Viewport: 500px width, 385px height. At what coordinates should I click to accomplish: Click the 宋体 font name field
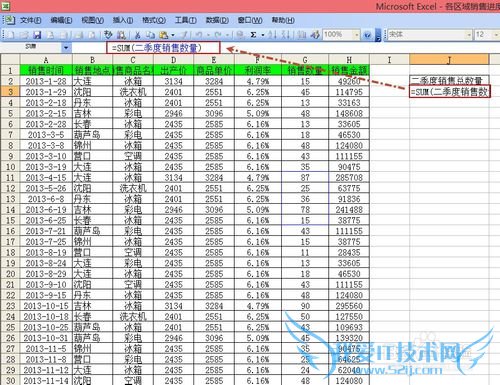point(427,35)
